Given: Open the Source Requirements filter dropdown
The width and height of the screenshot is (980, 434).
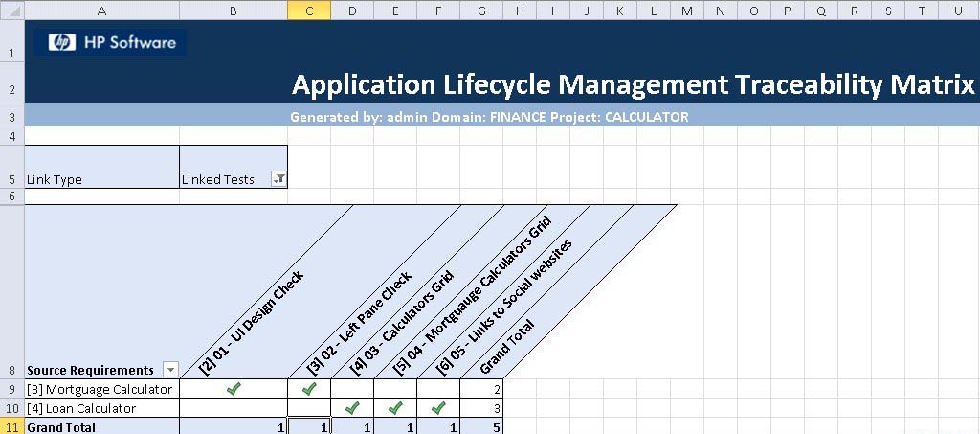Looking at the screenshot, I should coord(170,370).
